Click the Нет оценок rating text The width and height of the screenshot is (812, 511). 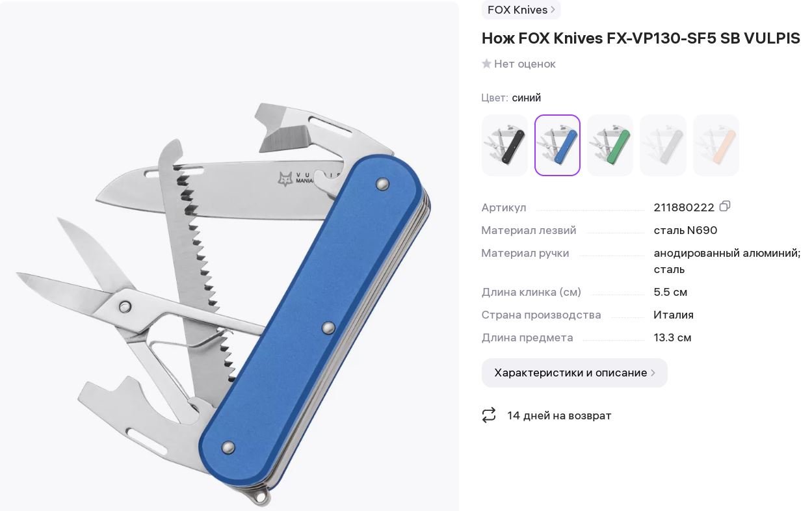point(525,64)
